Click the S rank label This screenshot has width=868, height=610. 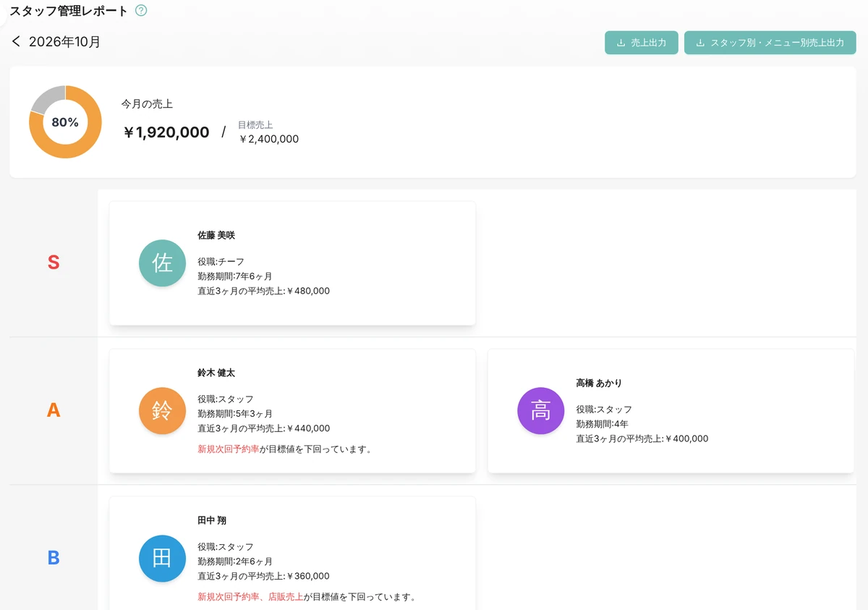pyautogui.click(x=54, y=263)
